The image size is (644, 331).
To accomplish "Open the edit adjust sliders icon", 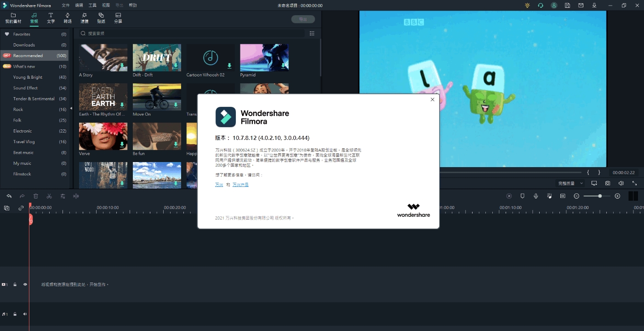I will coord(63,196).
